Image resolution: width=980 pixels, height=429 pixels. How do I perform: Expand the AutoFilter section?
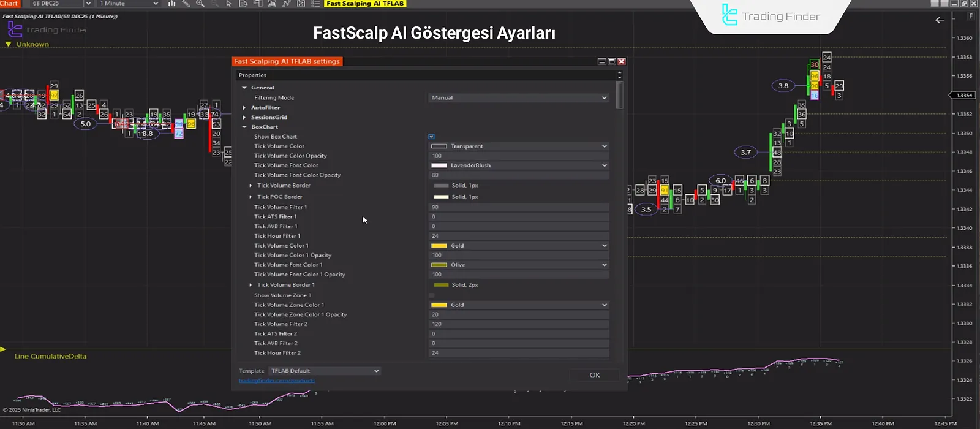pyautogui.click(x=244, y=108)
